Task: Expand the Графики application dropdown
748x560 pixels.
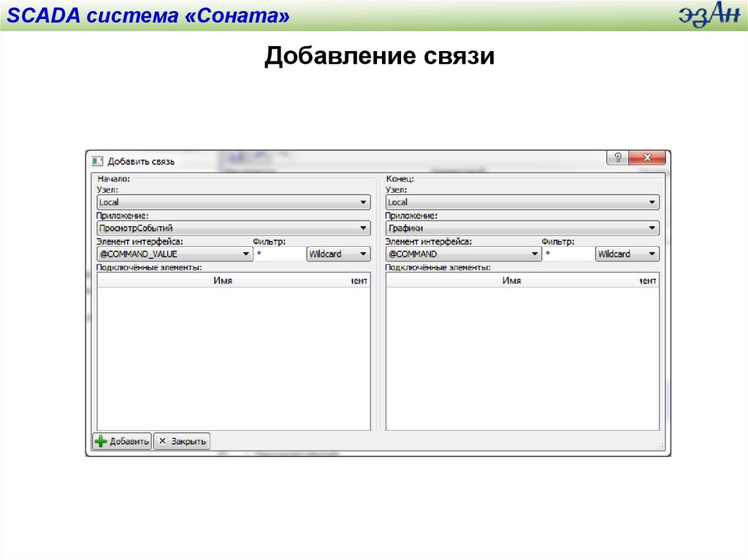Action: tap(522, 229)
